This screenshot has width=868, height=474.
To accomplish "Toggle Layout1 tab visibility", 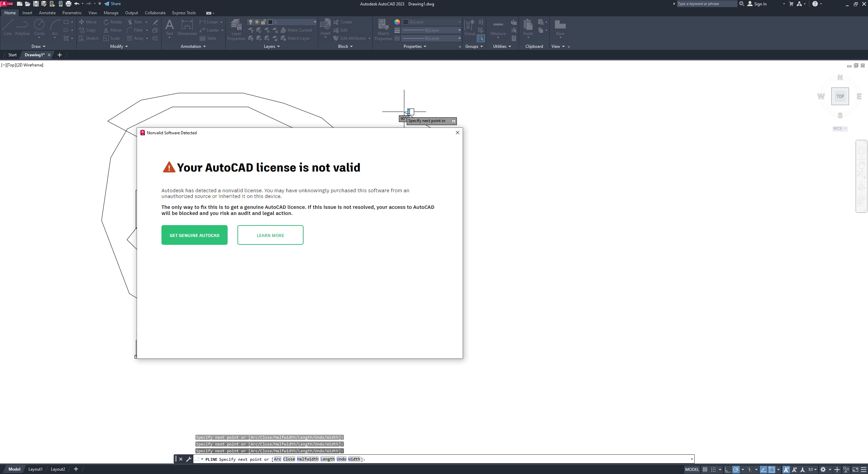I will pyautogui.click(x=35, y=469).
